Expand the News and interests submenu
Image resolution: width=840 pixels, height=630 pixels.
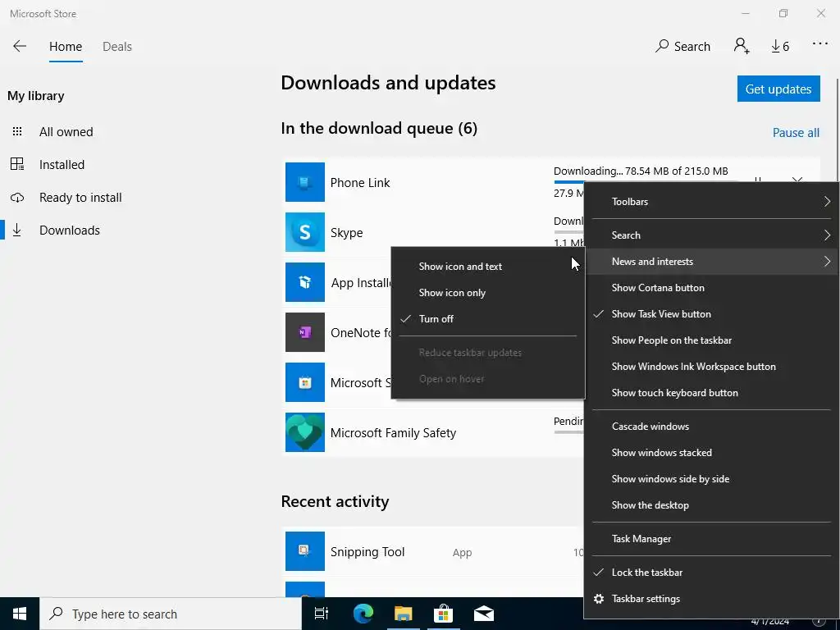[711, 262]
